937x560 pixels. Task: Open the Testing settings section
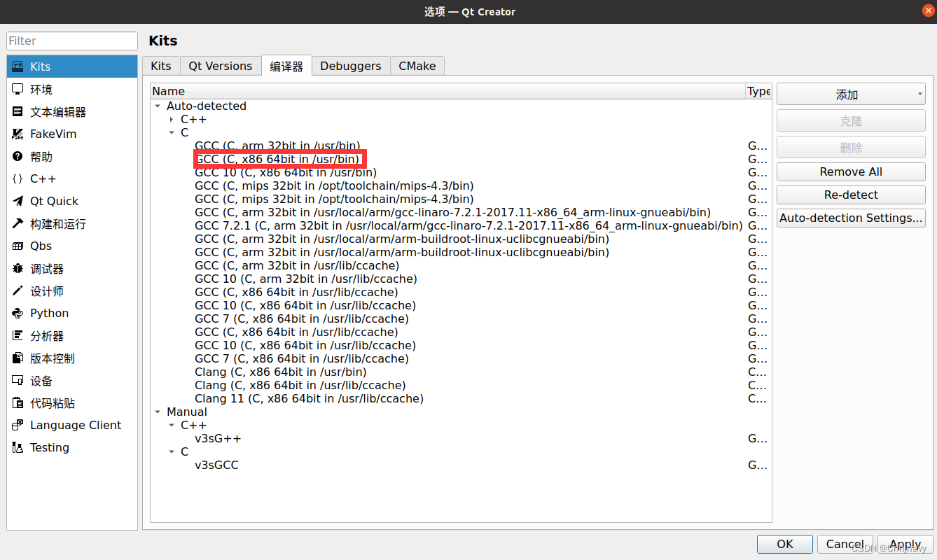49,447
